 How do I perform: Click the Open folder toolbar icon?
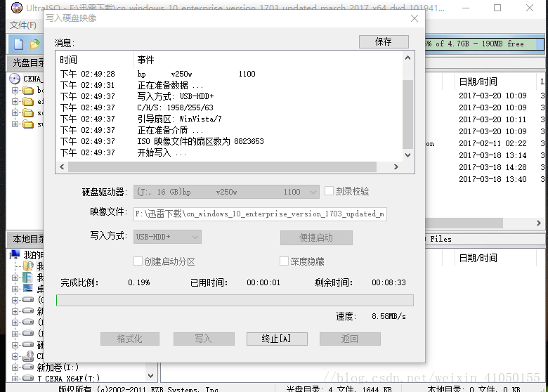34,44
